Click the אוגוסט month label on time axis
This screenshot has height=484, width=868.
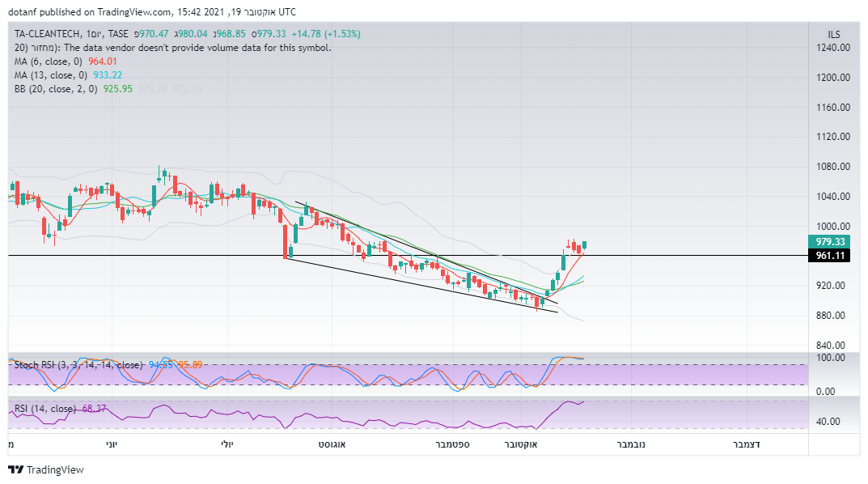332,444
